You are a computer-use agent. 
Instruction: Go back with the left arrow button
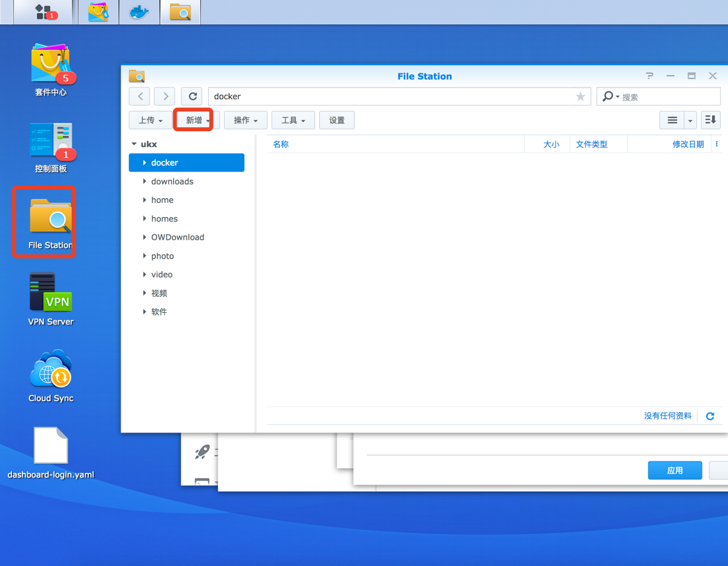(140, 97)
